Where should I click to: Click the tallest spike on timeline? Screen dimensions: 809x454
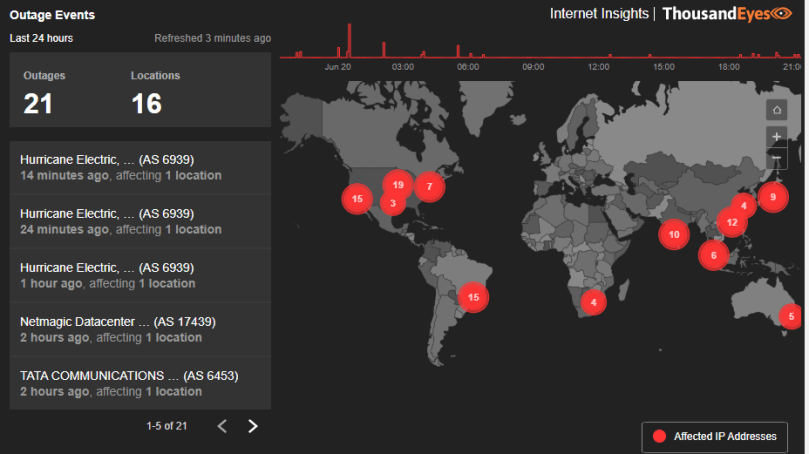click(x=349, y=40)
